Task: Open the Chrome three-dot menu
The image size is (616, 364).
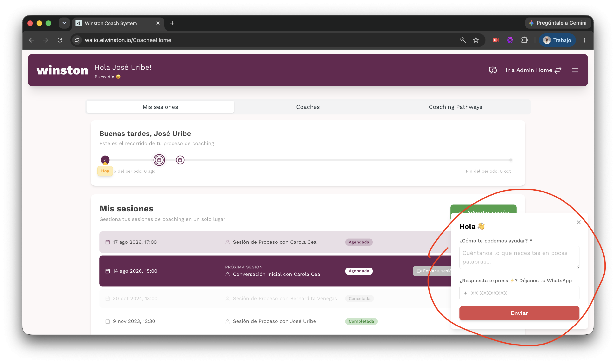Action: click(585, 40)
